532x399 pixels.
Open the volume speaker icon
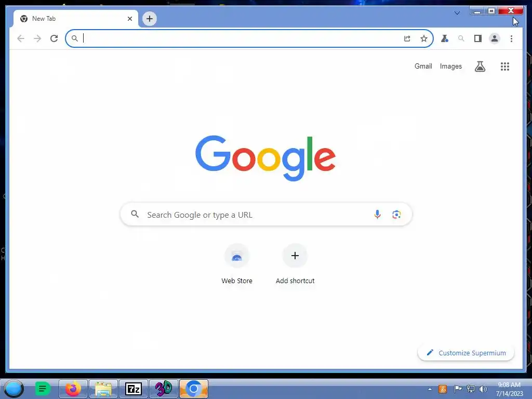[x=483, y=389]
